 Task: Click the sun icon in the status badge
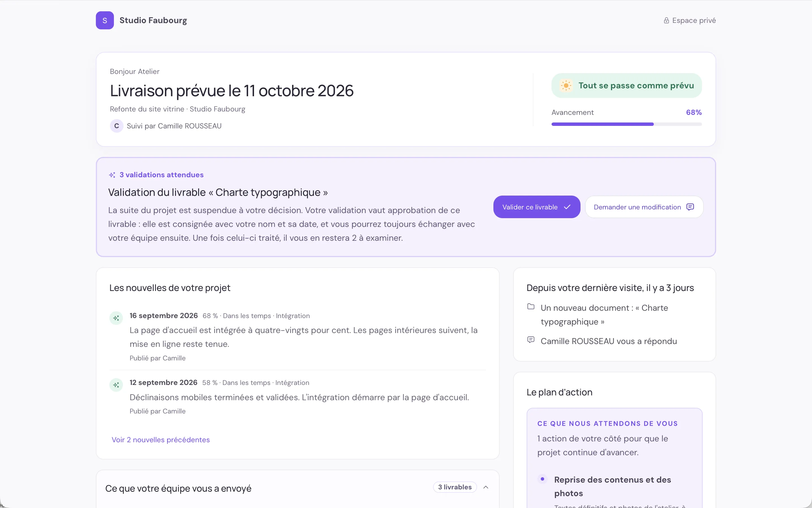[x=566, y=86]
